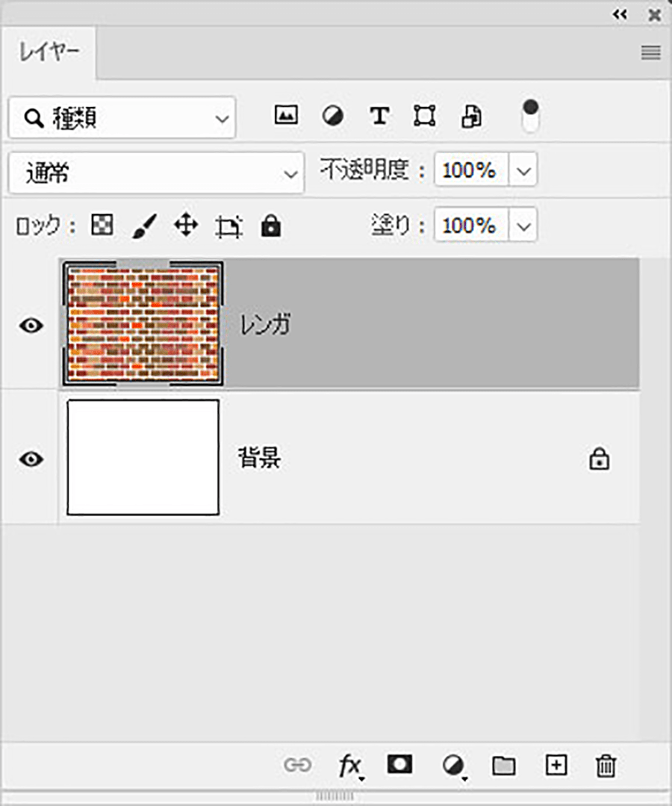The width and height of the screenshot is (672, 806).
Task: Toggle the layer filtering on/off switch
Action: point(530,117)
